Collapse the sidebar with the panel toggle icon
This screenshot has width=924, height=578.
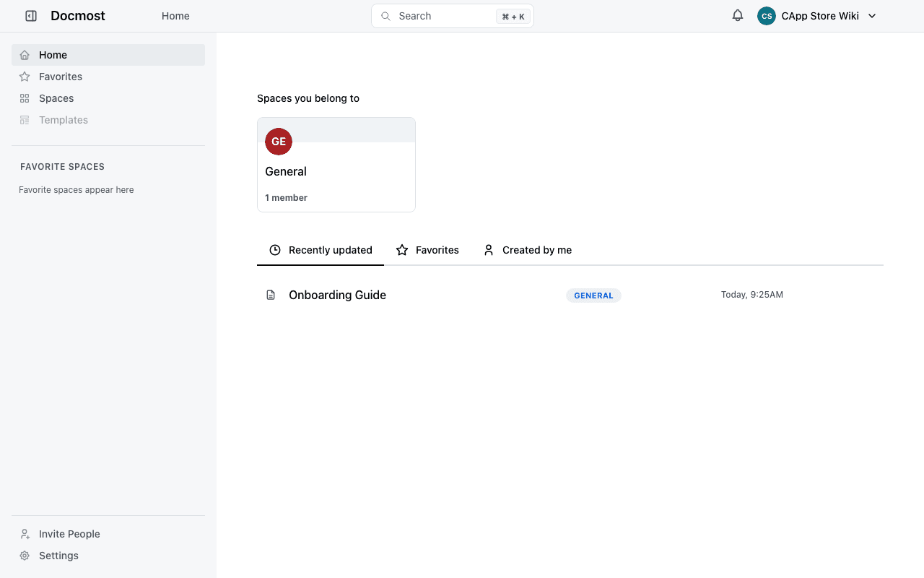tap(31, 16)
